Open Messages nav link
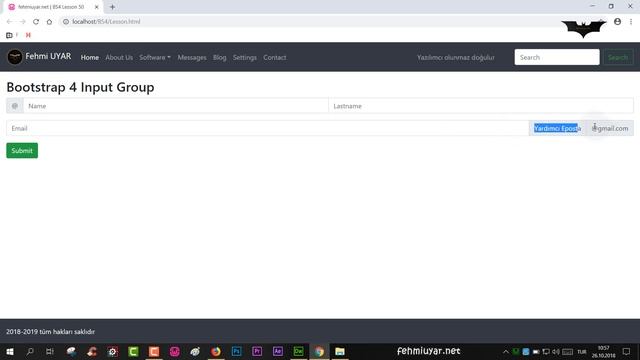The image size is (640, 360). click(192, 58)
